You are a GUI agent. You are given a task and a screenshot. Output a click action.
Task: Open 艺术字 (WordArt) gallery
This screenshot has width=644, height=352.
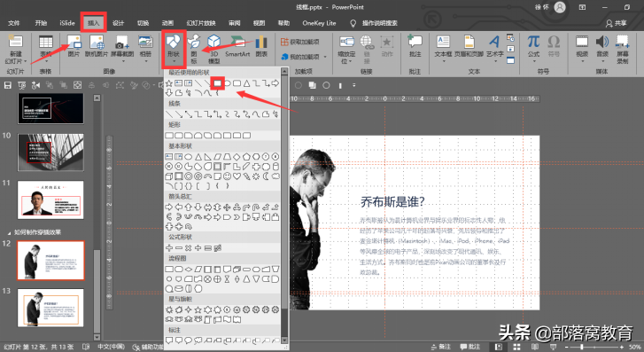tap(495, 49)
